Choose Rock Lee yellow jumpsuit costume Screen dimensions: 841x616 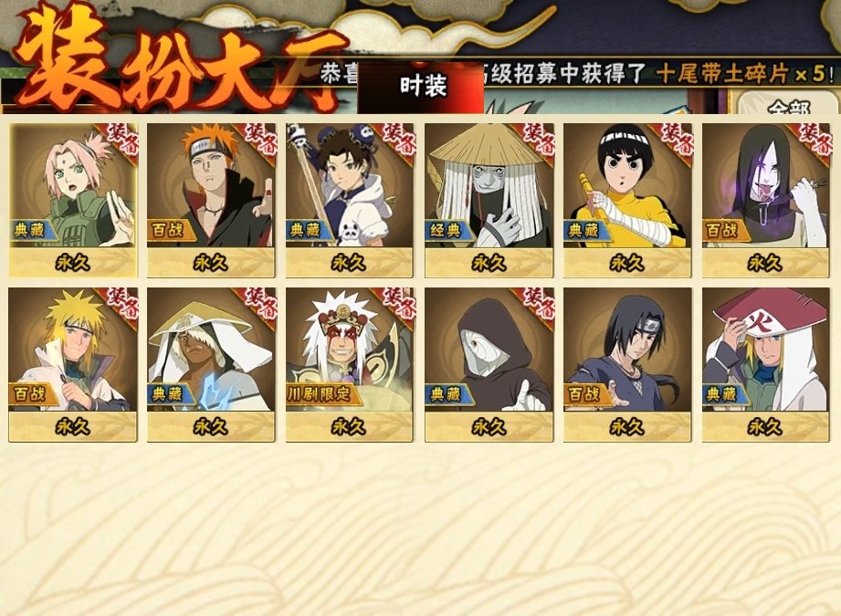(x=627, y=200)
